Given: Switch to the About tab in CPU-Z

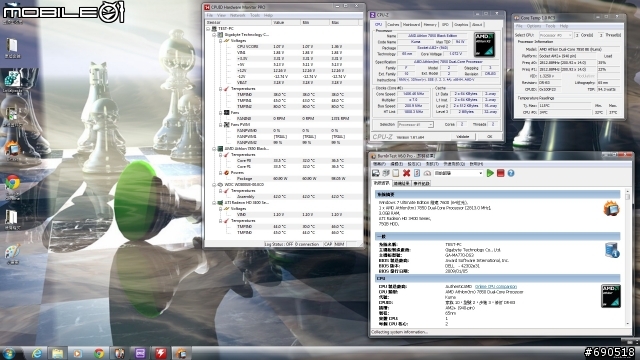Looking at the screenshot, I should [477, 25].
